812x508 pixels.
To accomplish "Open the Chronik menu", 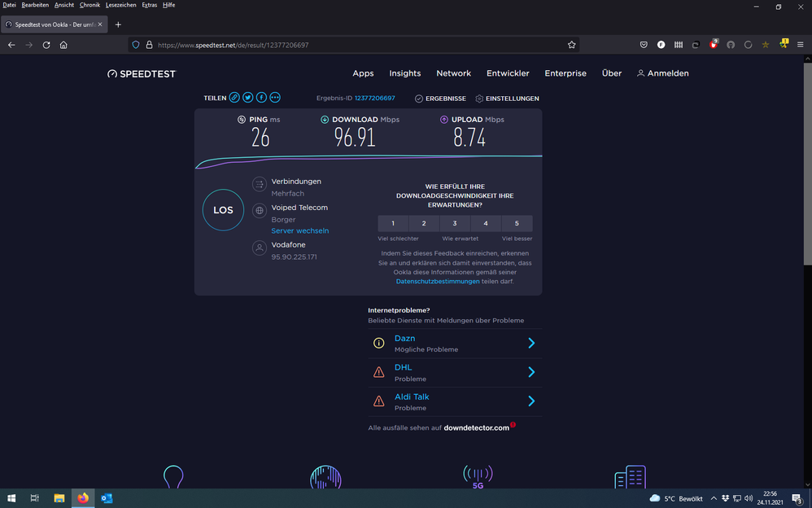I will pos(89,5).
